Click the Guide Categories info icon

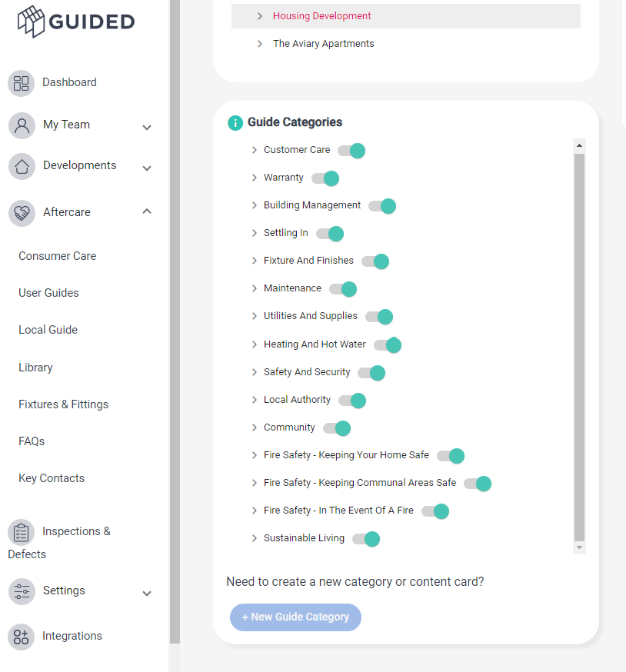(235, 123)
